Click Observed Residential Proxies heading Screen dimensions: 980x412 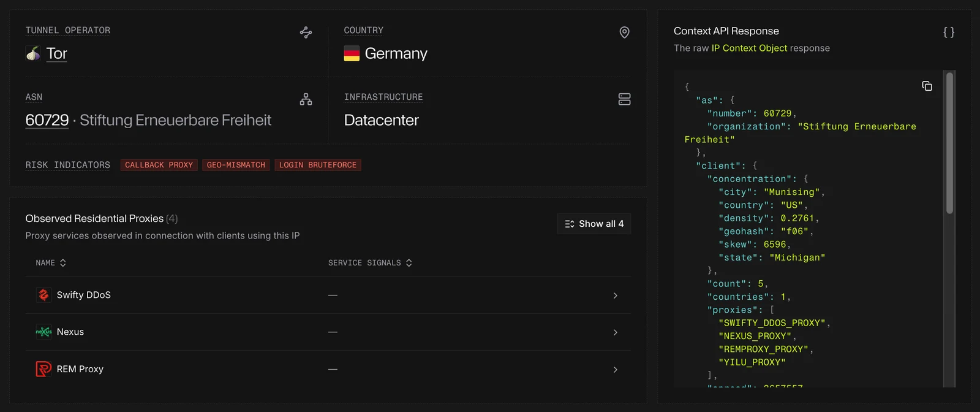[94, 218]
